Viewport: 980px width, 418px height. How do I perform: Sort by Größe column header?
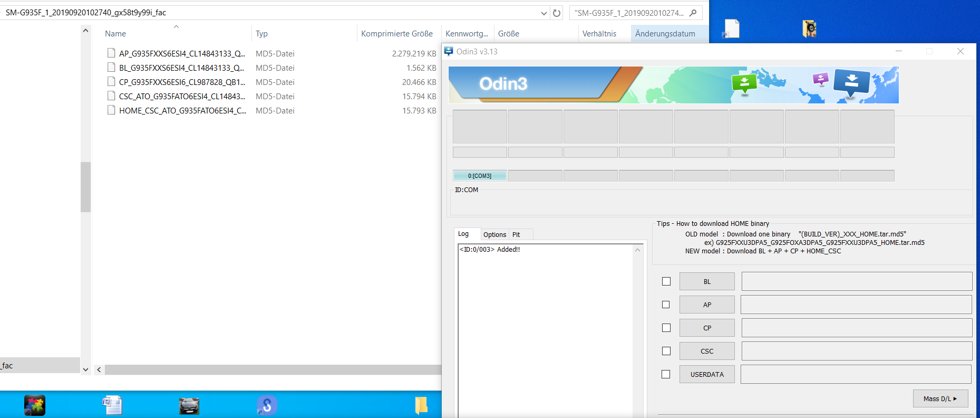509,33
